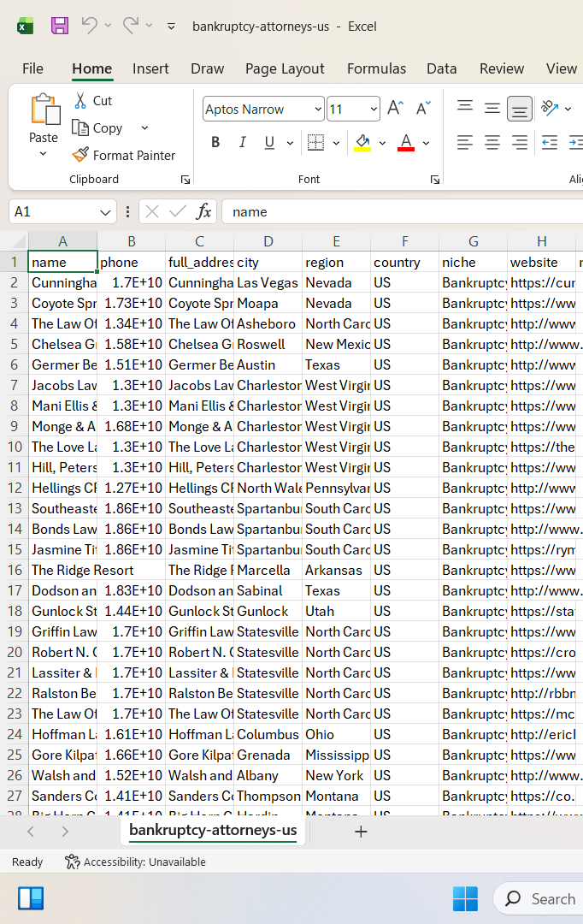The height and width of the screenshot is (924, 583).
Task: Click the Insert Function fx icon
Action: coord(203,211)
